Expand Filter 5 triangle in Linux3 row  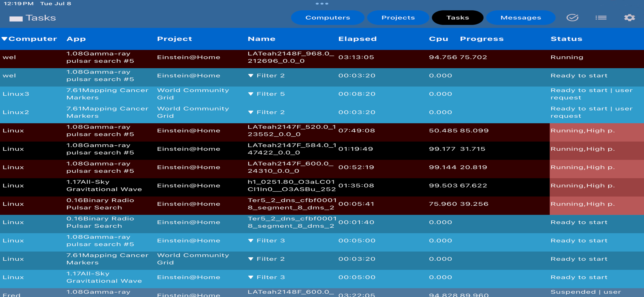tap(251, 94)
